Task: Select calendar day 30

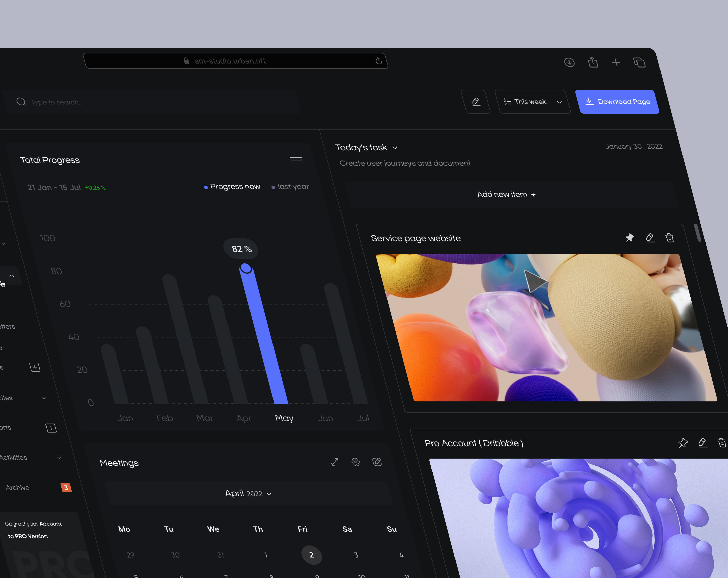Action: click(x=175, y=555)
